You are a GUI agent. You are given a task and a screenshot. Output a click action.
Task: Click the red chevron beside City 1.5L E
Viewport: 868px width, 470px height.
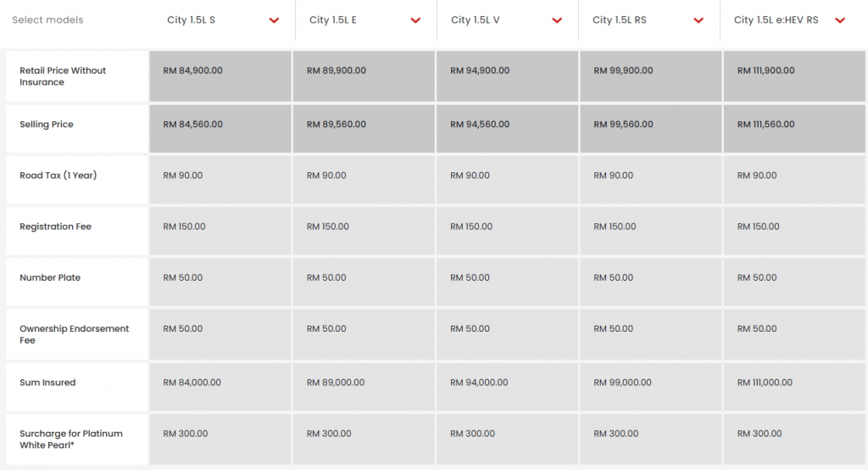[415, 21]
